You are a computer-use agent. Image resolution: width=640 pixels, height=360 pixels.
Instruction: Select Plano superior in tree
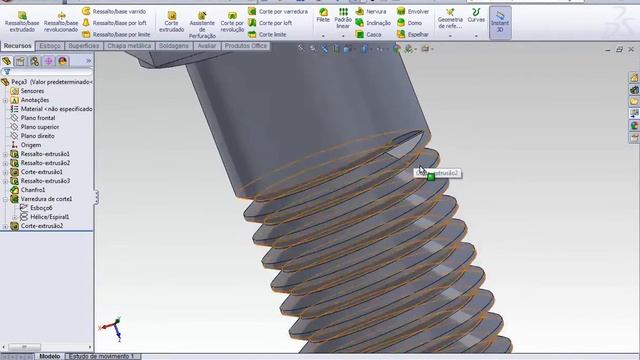pyautogui.click(x=40, y=127)
